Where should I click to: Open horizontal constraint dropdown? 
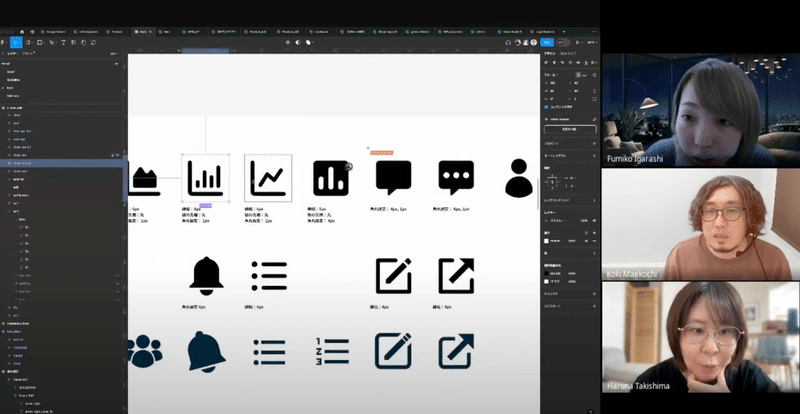tap(572, 179)
